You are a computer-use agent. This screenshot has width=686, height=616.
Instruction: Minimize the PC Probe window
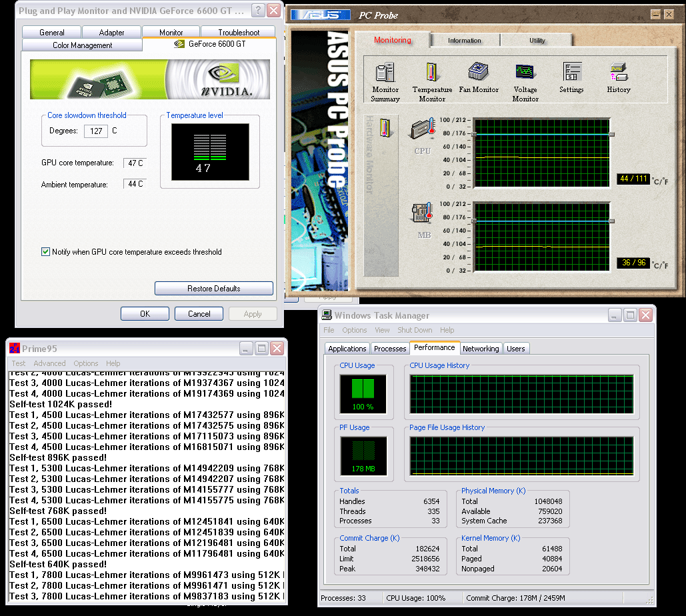point(655,15)
